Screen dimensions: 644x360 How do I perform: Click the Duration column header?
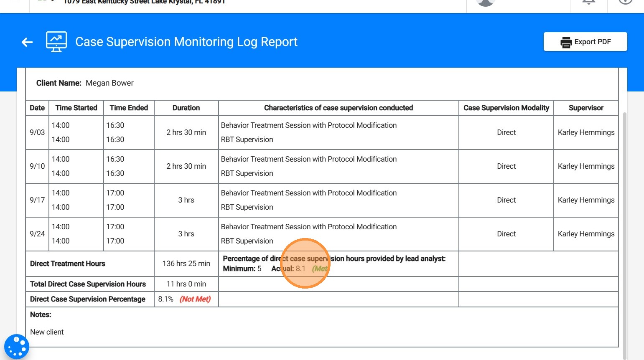point(186,108)
